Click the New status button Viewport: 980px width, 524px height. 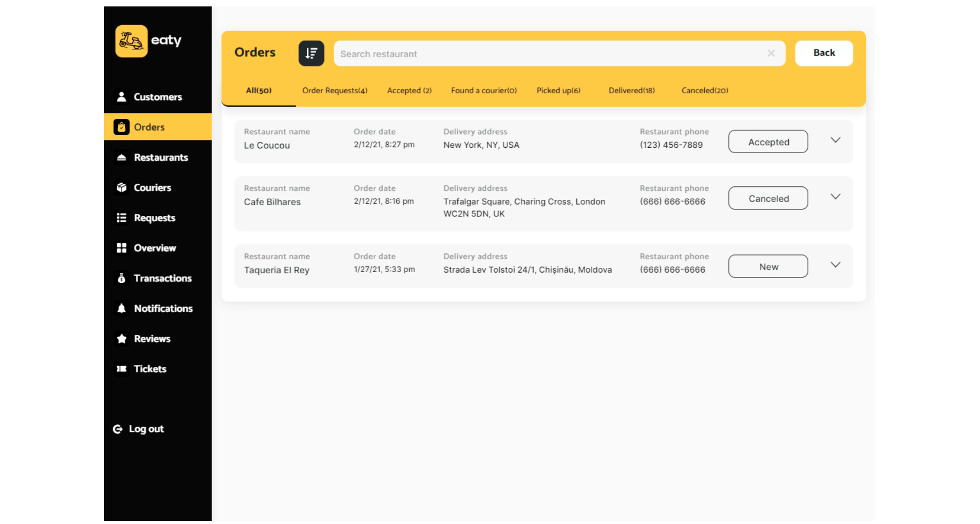[768, 266]
